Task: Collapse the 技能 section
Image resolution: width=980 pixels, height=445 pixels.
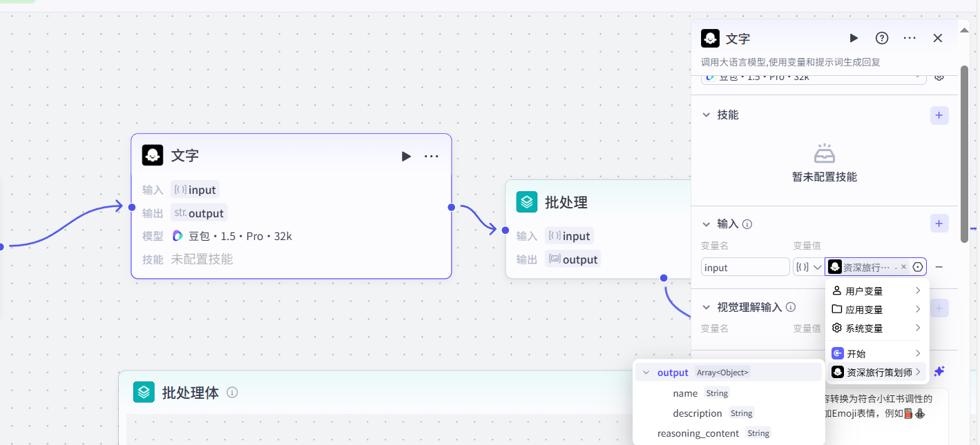Action: pos(706,115)
